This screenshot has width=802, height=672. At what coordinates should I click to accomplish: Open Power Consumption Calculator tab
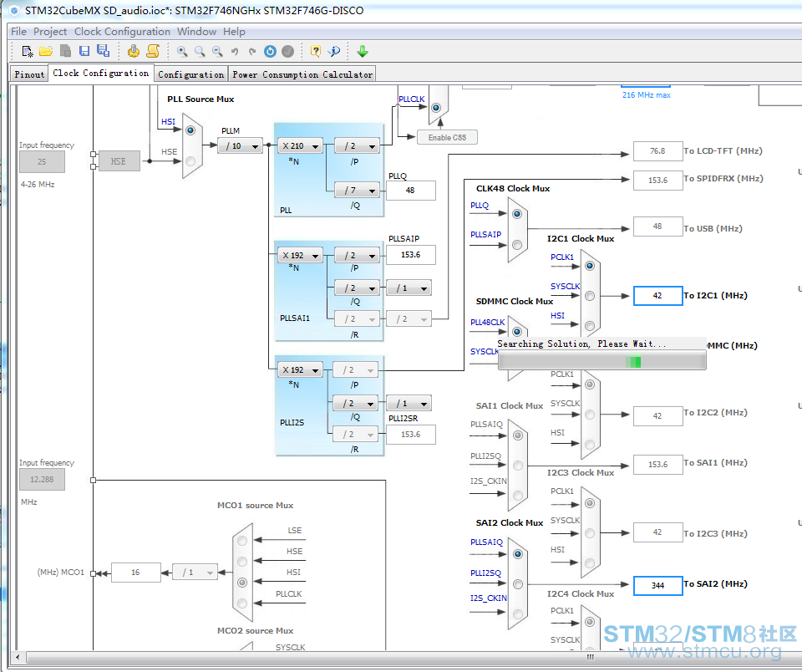tap(302, 74)
